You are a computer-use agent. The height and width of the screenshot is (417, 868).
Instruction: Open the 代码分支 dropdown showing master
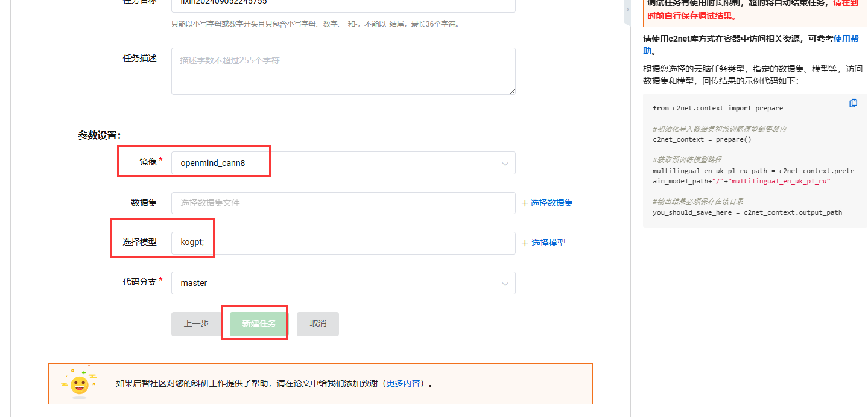point(343,283)
